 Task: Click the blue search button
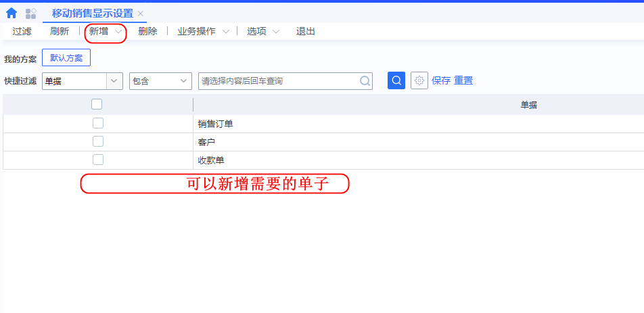[396, 80]
